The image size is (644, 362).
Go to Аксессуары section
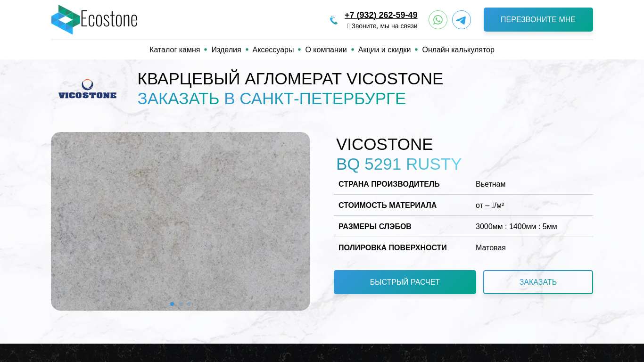click(x=273, y=50)
